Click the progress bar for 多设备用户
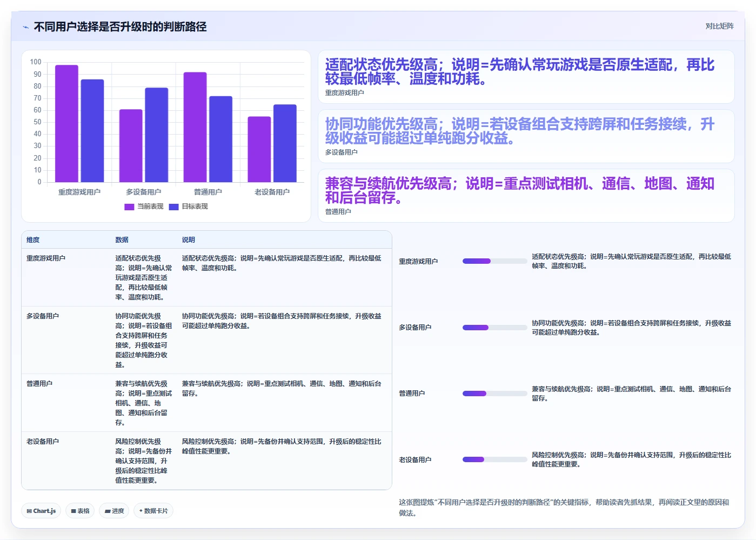Screen dimensions: 756x540 [494, 328]
